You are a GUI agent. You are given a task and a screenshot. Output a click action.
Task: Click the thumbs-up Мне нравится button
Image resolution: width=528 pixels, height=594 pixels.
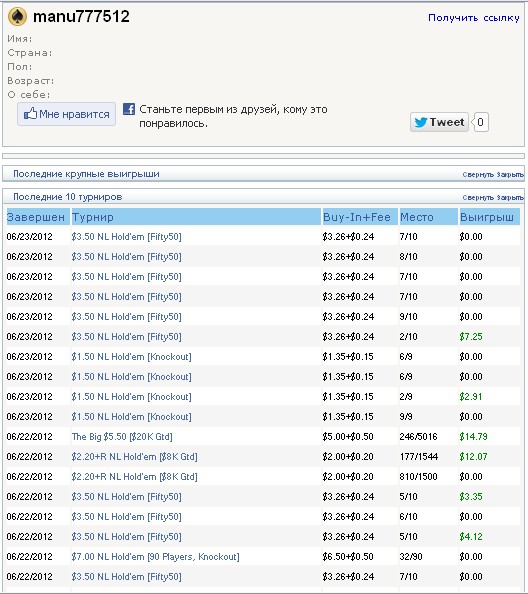pos(66,114)
